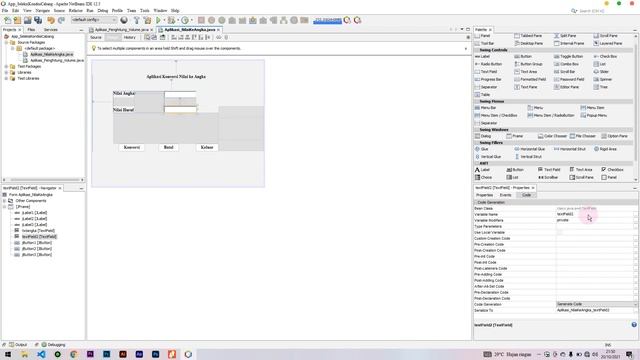Select jButton1 [JButton] in Navigator
Viewport: 640px width, 360px height.
pyautogui.click(x=36, y=242)
